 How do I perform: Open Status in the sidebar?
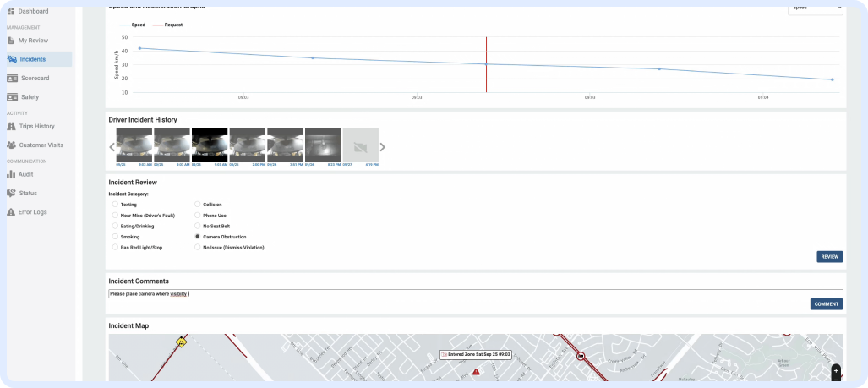tap(27, 193)
